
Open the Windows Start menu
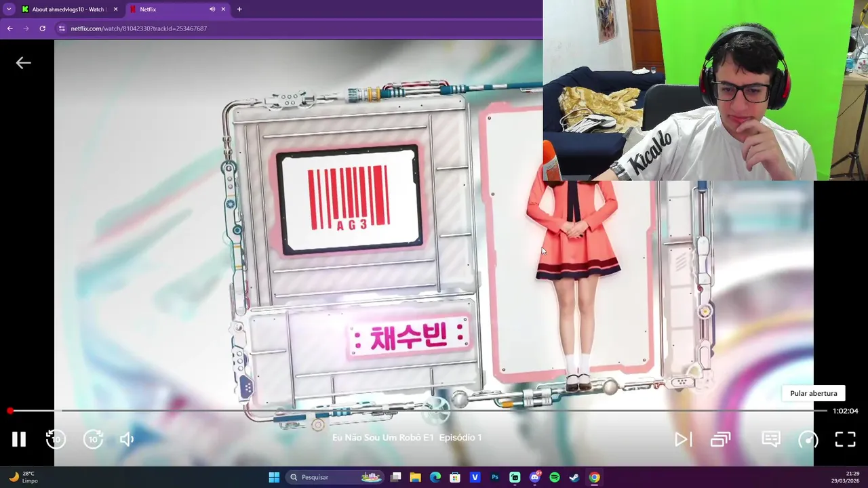[274, 477]
